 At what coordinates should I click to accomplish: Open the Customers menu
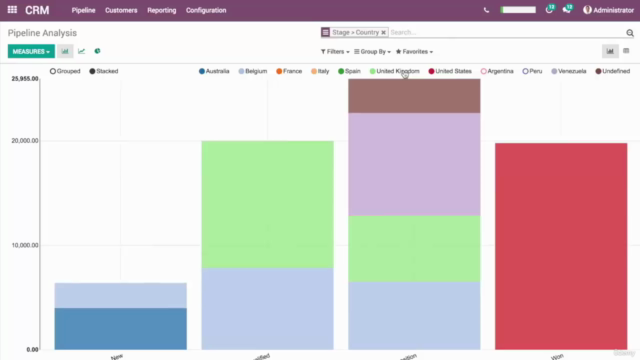121,10
